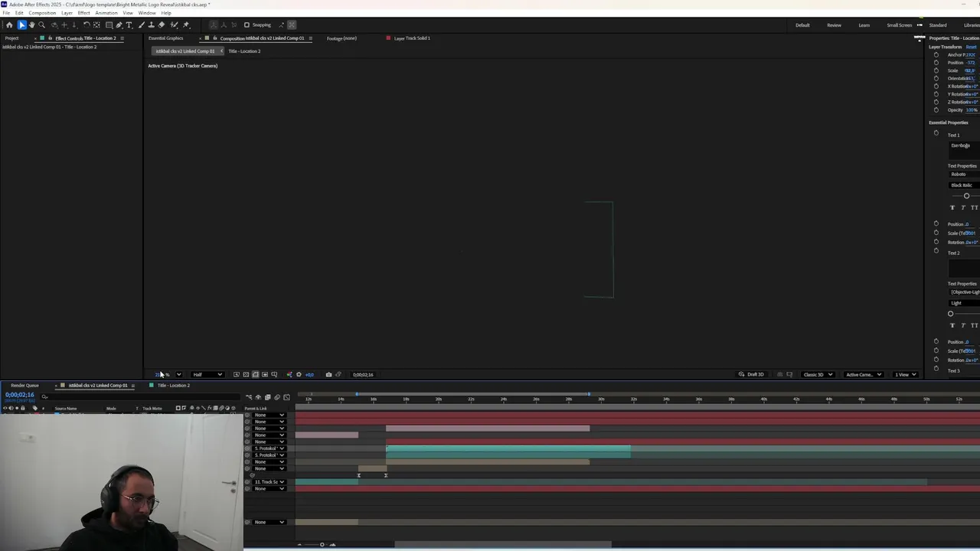The width and height of the screenshot is (980, 551).
Task: Select the Horizontal Type tool
Action: click(129, 24)
